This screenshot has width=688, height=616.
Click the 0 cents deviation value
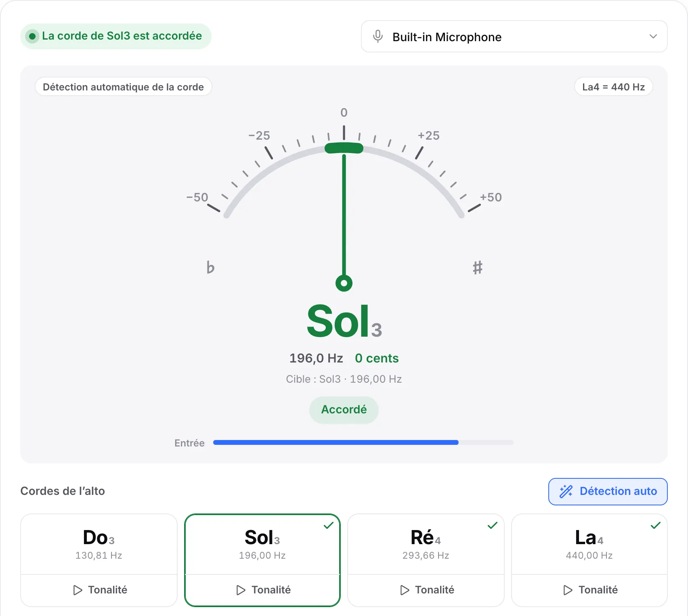[377, 358]
